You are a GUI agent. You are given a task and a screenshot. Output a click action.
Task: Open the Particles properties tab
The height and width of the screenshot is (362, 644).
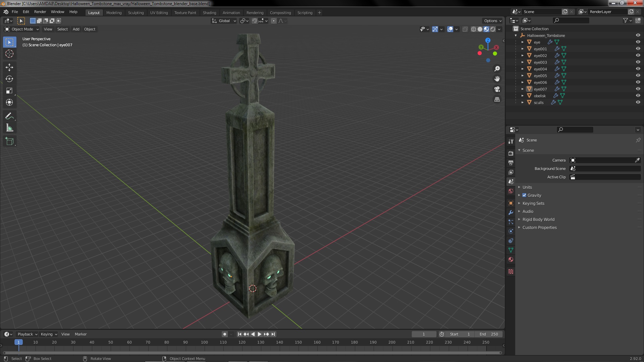point(511,222)
